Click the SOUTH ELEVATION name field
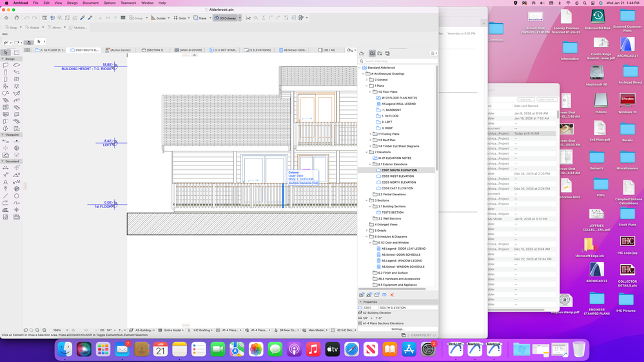This screenshot has width=644, height=362. point(407,307)
